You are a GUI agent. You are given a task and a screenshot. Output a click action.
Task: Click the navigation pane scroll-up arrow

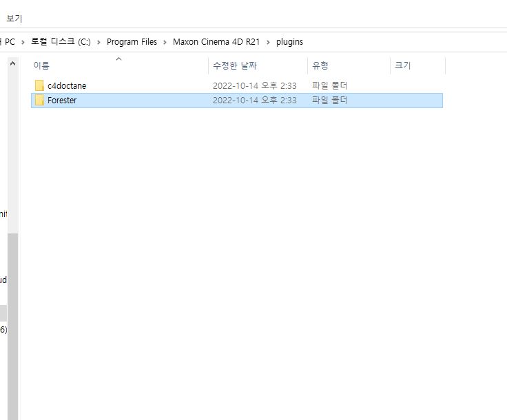click(x=12, y=64)
